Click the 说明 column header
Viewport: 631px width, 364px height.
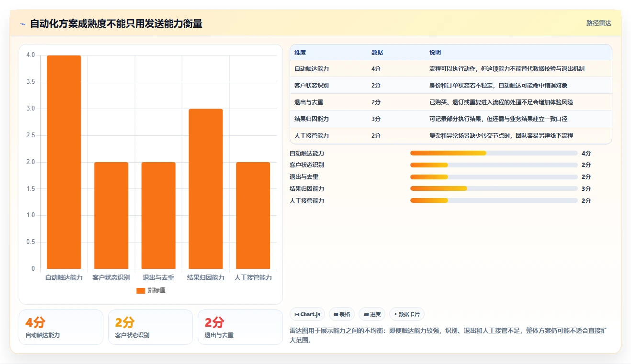(x=435, y=53)
